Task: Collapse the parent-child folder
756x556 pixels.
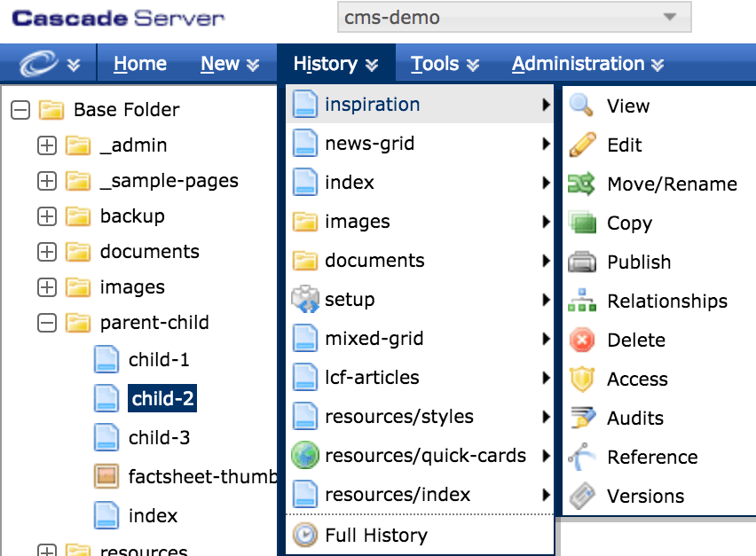Action: (47, 323)
